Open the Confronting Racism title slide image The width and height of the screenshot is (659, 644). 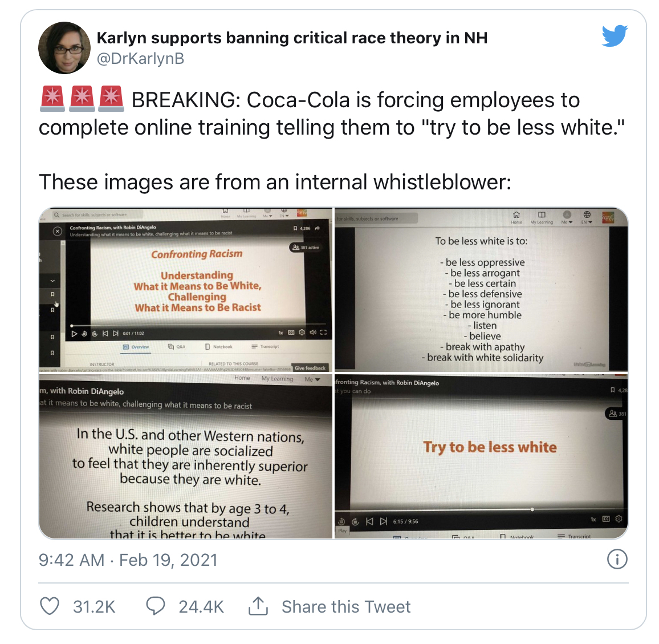pos(185,290)
